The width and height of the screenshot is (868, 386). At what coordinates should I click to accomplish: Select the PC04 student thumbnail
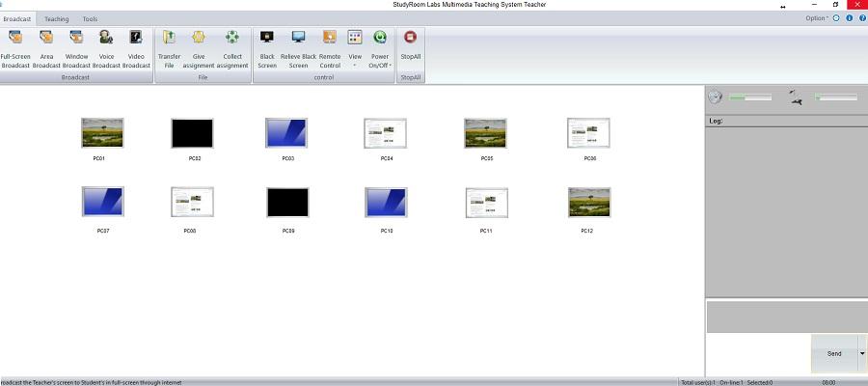click(385, 133)
